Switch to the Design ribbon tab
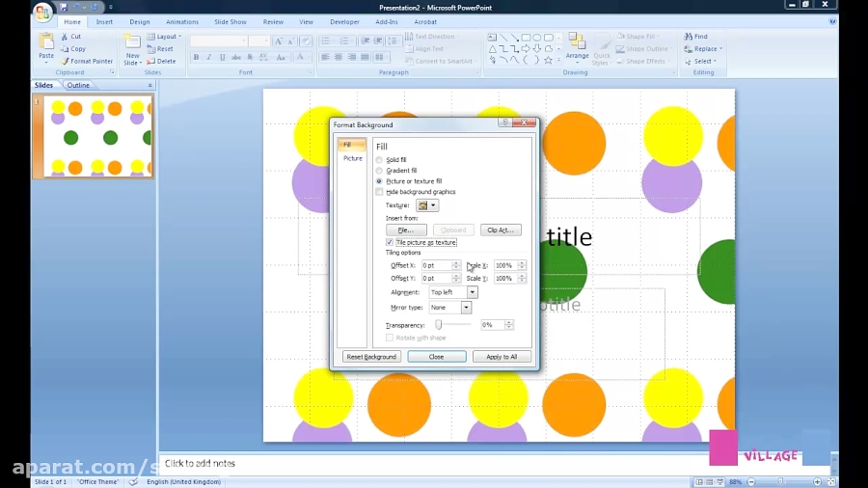 pos(140,21)
